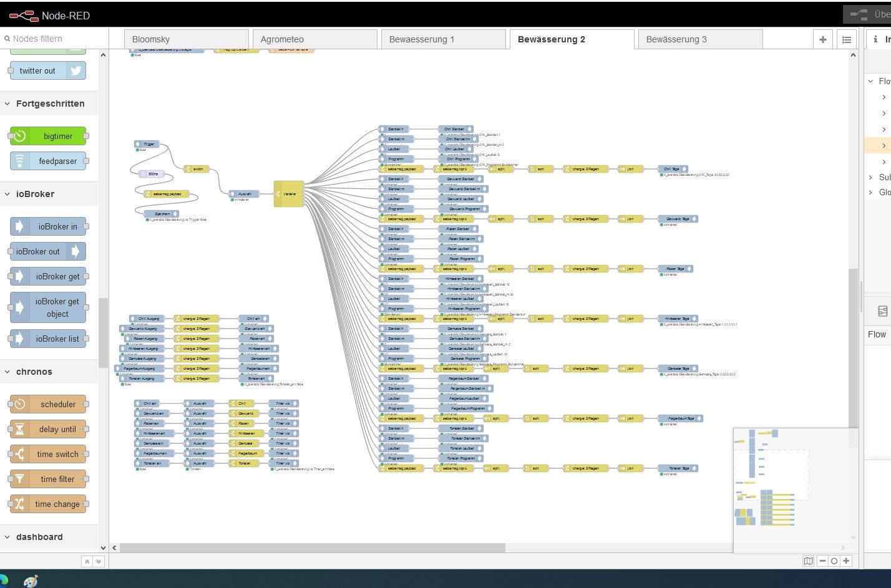
Task: Switch to the Bewässerung 3 flow tab
Action: click(x=701, y=39)
